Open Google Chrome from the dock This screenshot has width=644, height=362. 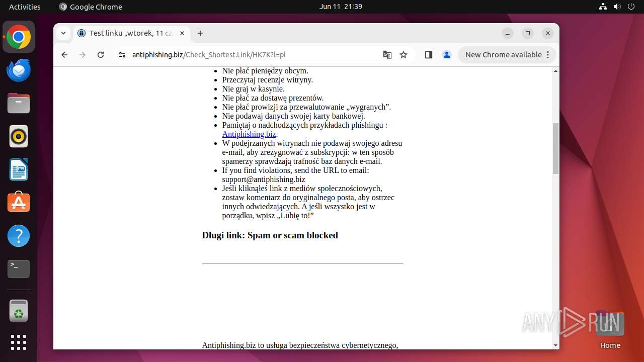click(19, 37)
